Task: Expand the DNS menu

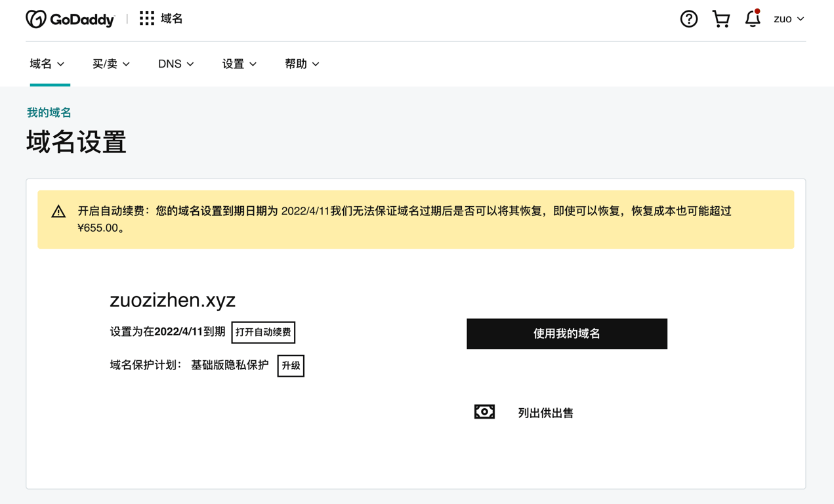Action: 176,64
